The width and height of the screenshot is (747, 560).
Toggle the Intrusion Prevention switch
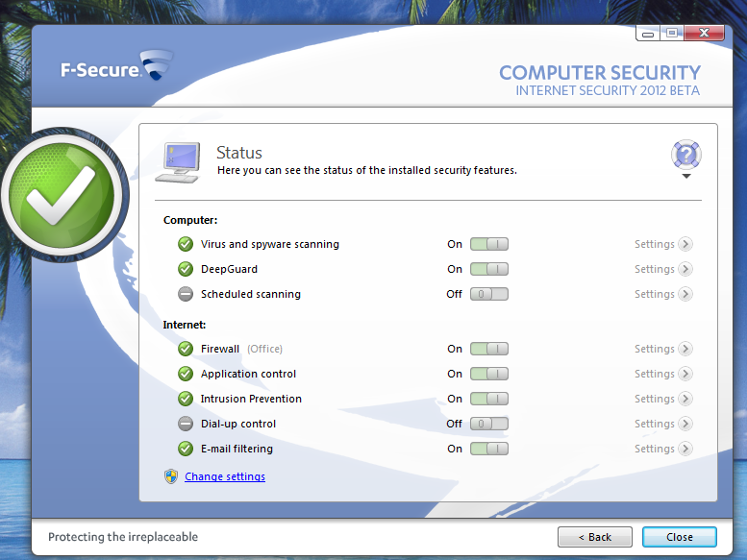[489, 399]
